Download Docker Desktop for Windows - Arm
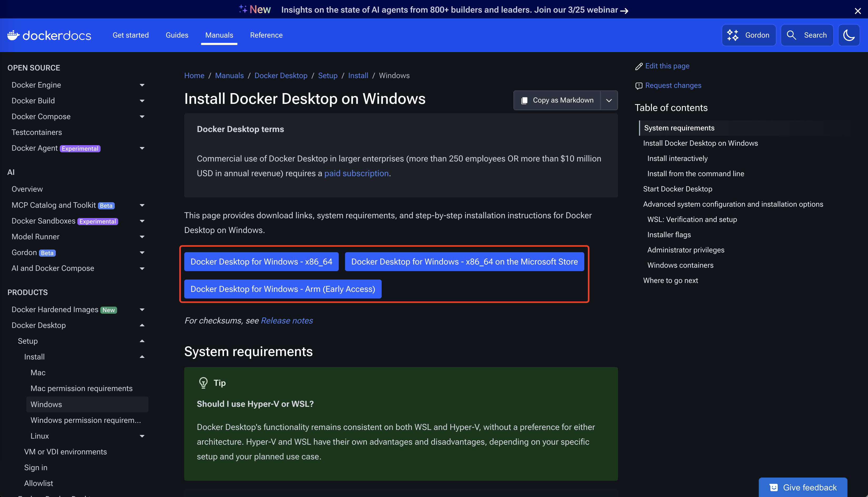 pyautogui.click(x=282, y=289)
